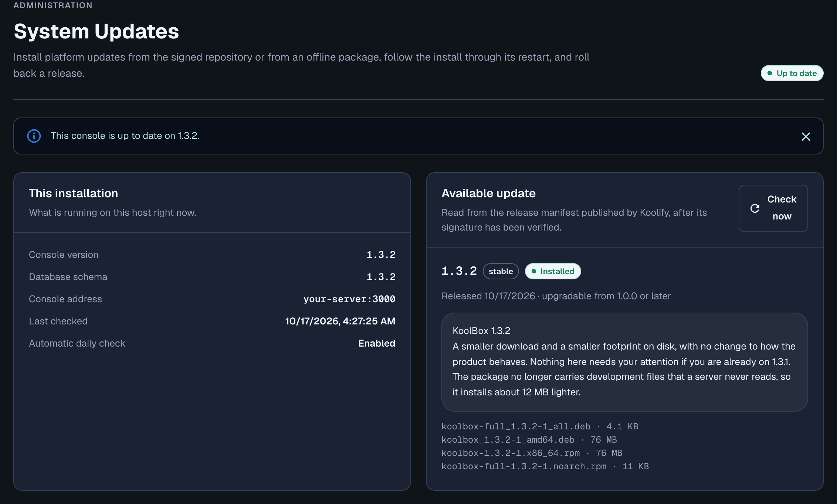Select the System Updates page heading
The width and height of the screenshot is (837, 504).
pyautogui.click(x=96, y=31)
